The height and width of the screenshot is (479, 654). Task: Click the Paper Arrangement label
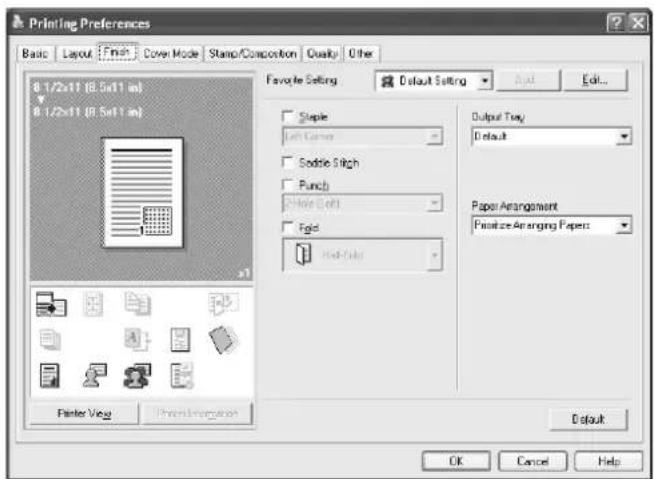point(514,206)
